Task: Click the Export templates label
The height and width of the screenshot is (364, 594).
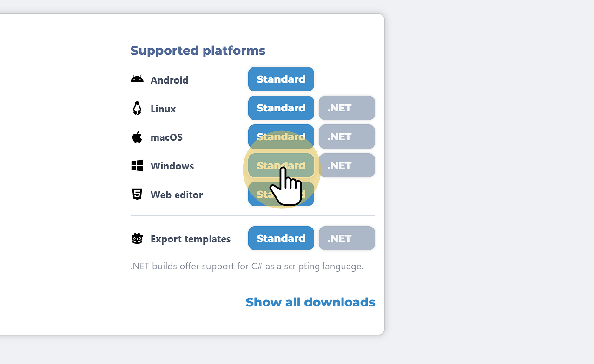Action: [191, 239]
